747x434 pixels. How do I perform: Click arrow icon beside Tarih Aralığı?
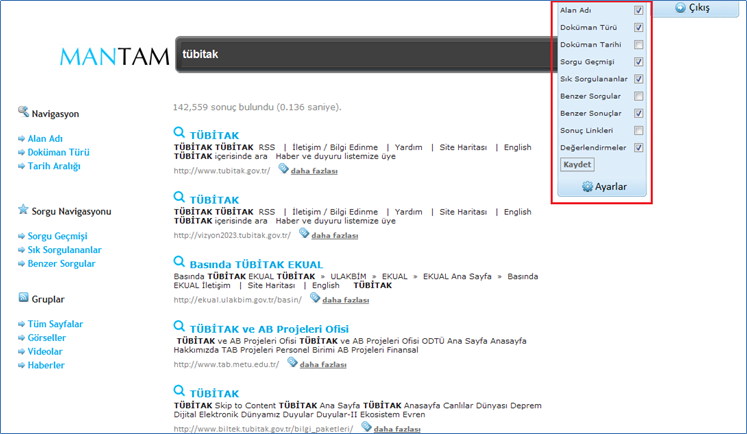pyautogui.click(x=21, y=166)
